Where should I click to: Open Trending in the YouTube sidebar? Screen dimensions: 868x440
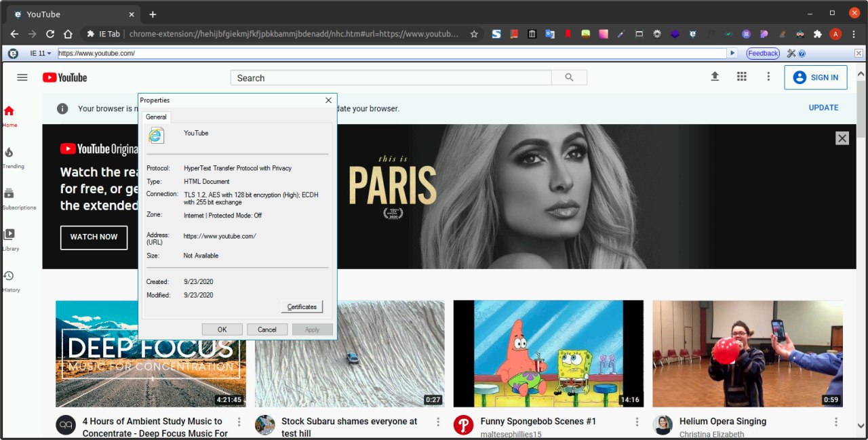tap(13, 157)
